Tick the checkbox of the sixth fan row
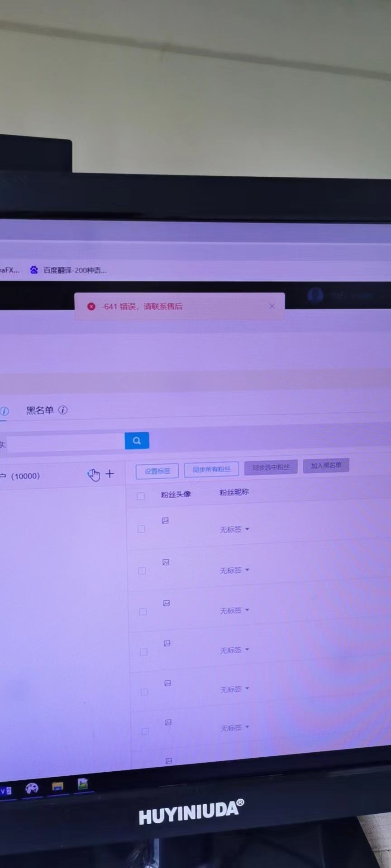Image resolution: width=391 pixels, height=868 pixels. pyautogui.click(x=145, y=731)
